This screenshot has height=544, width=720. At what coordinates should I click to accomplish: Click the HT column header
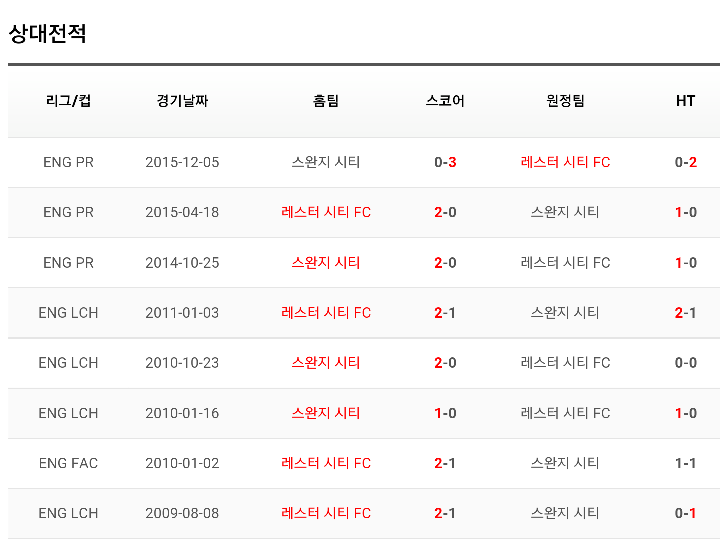pos(685,101)
